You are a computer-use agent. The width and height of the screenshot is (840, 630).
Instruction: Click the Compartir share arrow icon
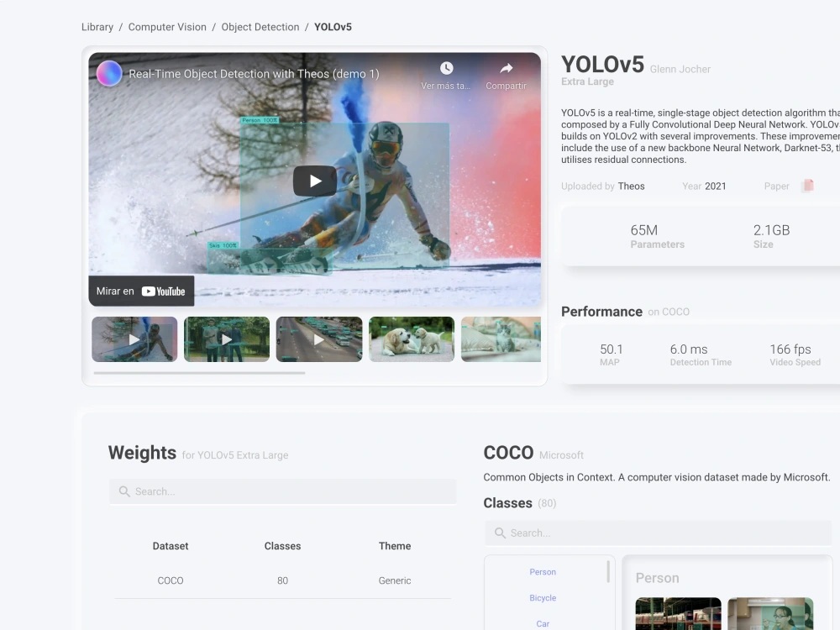click(x=507, y=68)
